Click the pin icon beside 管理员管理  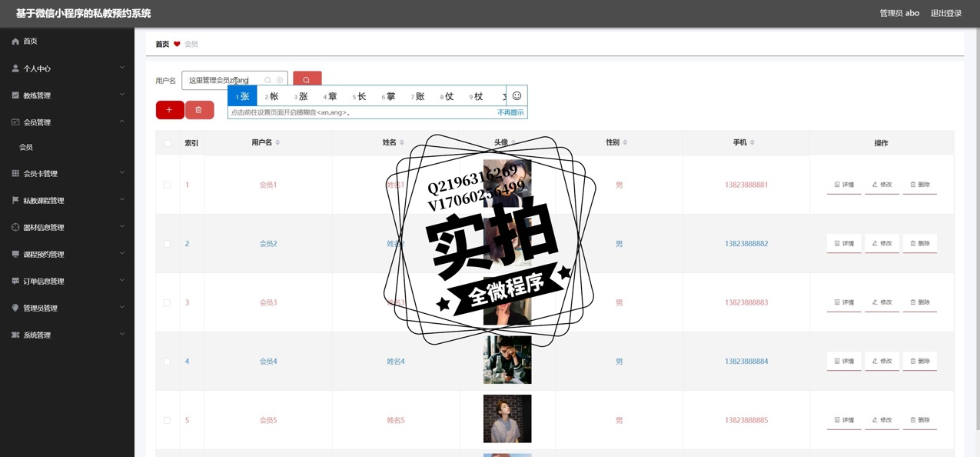15,308
